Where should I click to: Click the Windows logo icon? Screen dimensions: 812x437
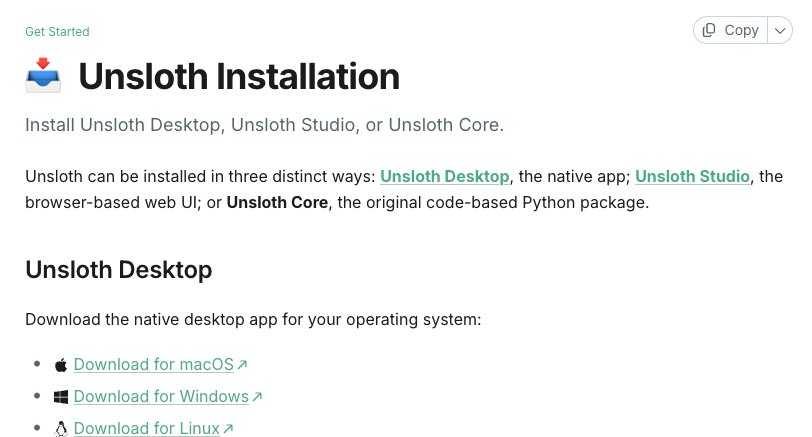tap(61, 397)
